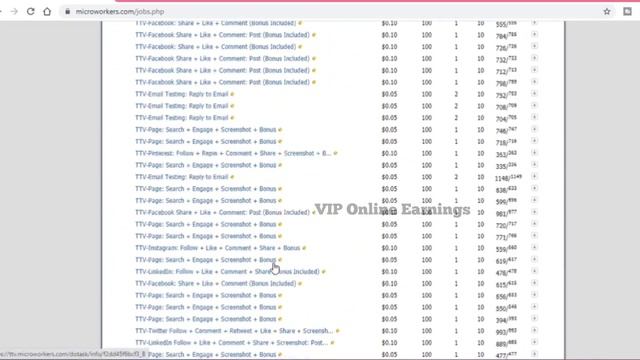Click the yellow icon beside the TTV-Pinterest job
640x360 pixels.
pyautogui.click(x=336, y=154)
